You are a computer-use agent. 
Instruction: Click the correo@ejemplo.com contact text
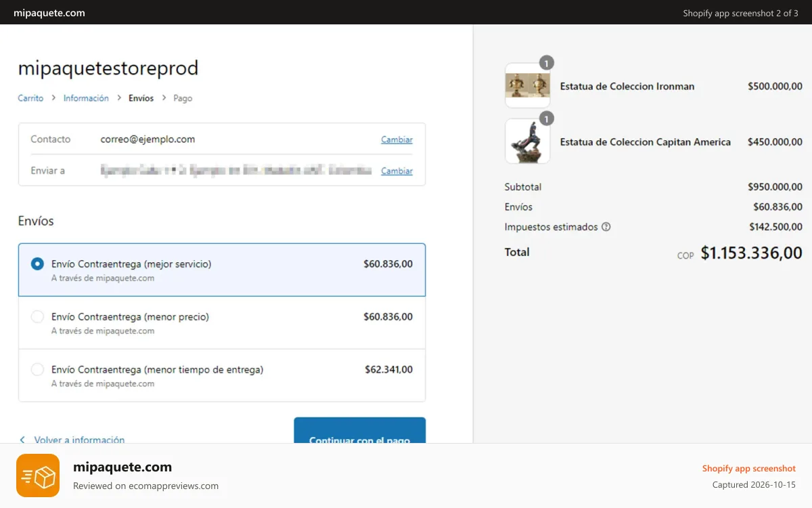pos(148,139)
